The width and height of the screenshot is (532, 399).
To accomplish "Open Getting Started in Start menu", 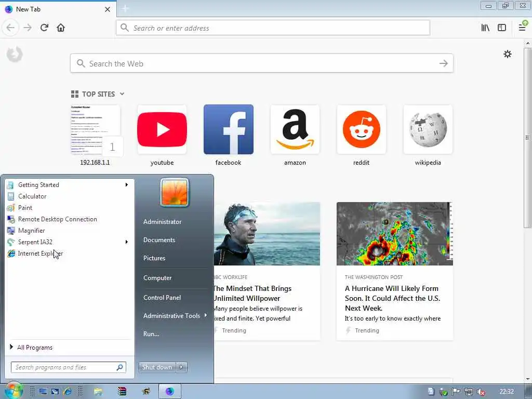I will [x=69, y=185].
